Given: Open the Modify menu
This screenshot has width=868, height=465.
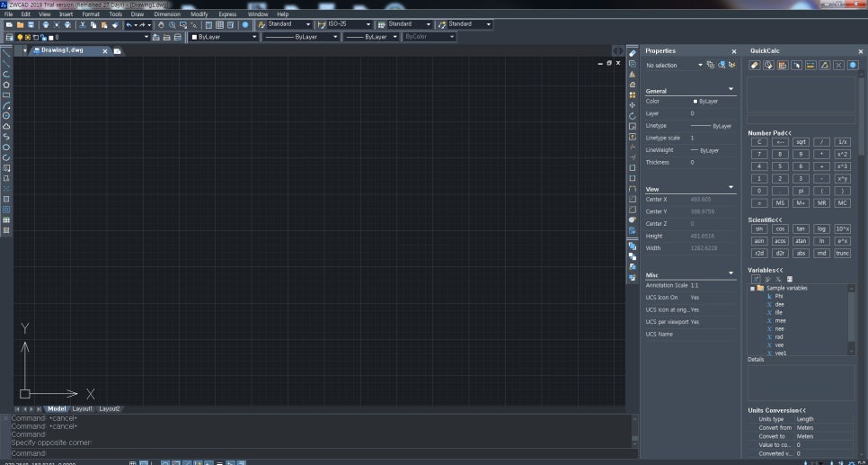Looking at the screenshot, I should click(x=199, y=13).
